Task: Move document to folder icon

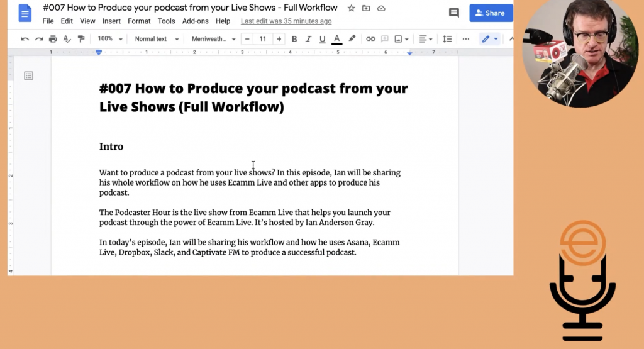Action: tap(366, 8)
